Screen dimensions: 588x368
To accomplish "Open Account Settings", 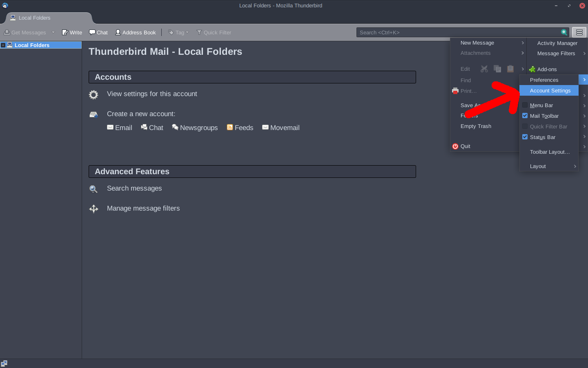I will [549, 91].
